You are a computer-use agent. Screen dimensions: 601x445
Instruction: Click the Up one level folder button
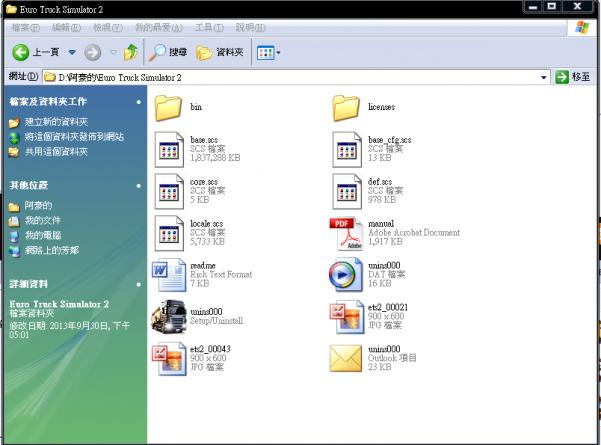[130, 51]
